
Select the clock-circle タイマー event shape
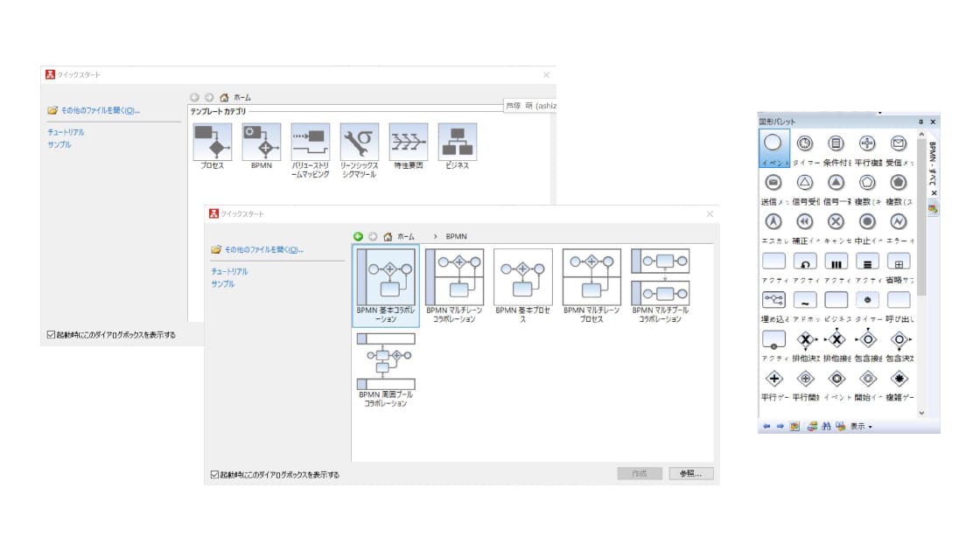[x=805, y=143]
